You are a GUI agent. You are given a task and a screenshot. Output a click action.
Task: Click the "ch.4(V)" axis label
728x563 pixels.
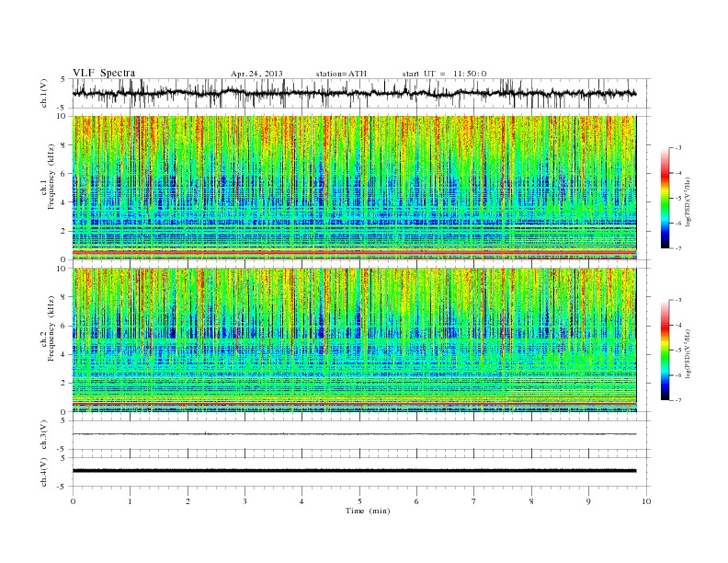click(x=44, y=472)
